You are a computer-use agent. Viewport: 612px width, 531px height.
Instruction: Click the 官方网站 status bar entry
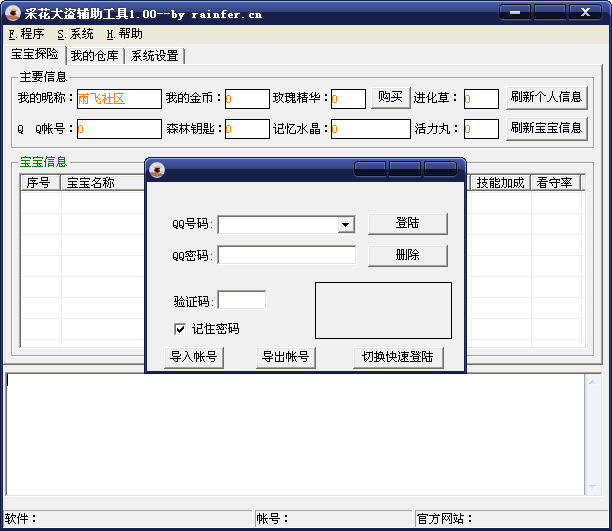click(x=512, y=519)
